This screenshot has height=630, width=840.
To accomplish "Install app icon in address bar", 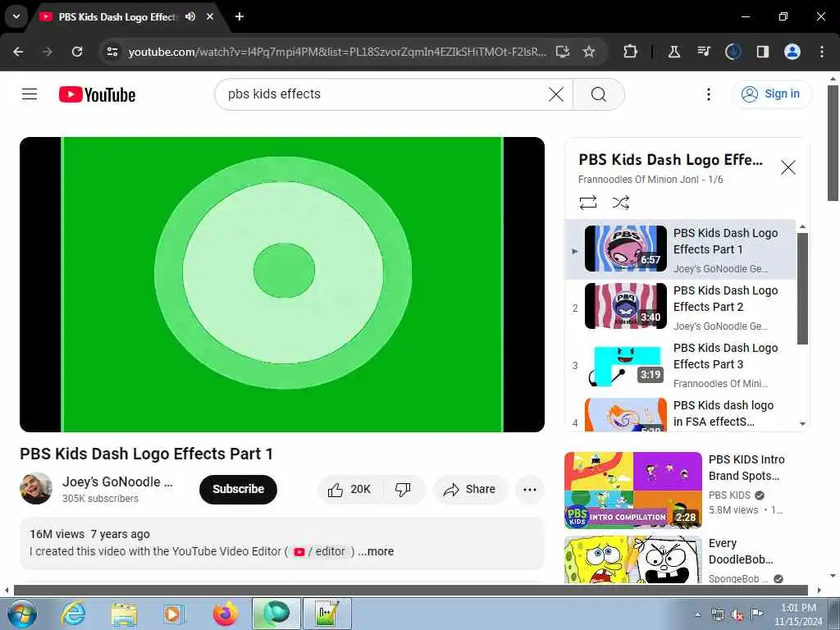I will [x=563, y=52].
